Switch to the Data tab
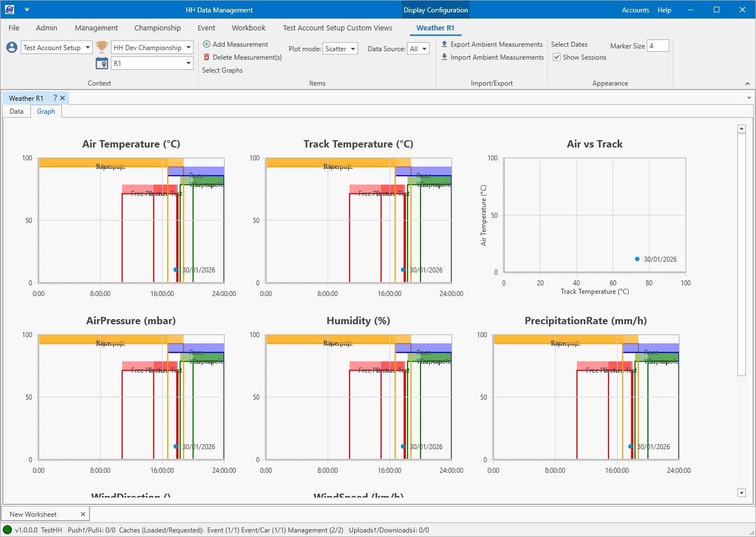Screen dimensions: 756x537 point(17,111)
